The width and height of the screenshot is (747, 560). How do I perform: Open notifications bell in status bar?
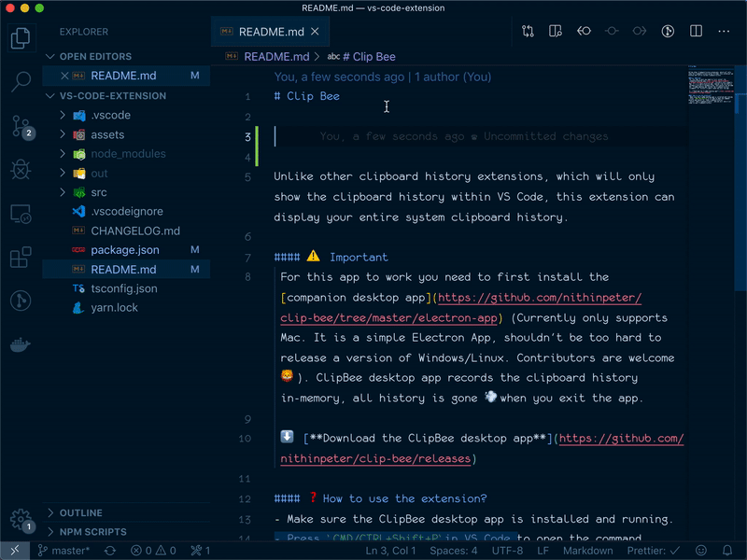pos(727,551)
